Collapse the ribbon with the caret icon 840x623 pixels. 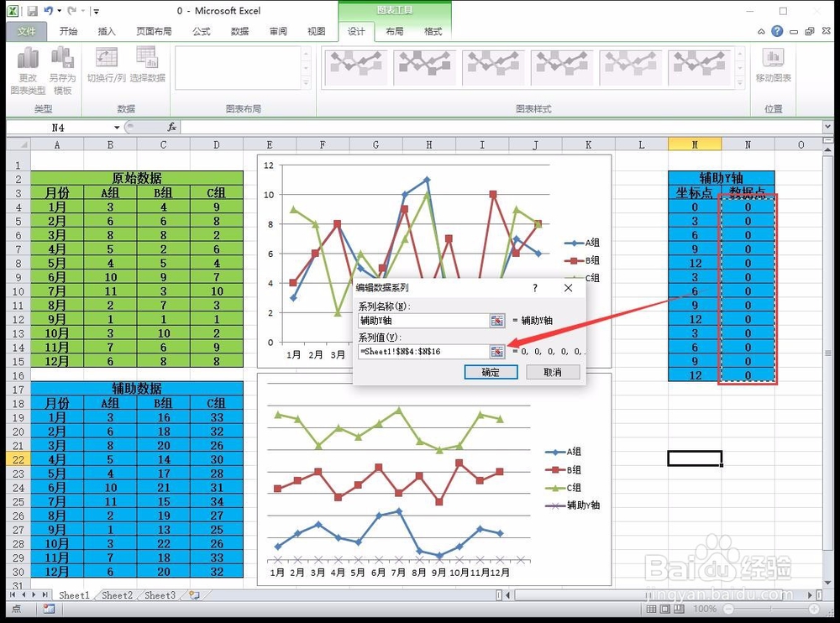pyautogui.click(x=761, y=32)
